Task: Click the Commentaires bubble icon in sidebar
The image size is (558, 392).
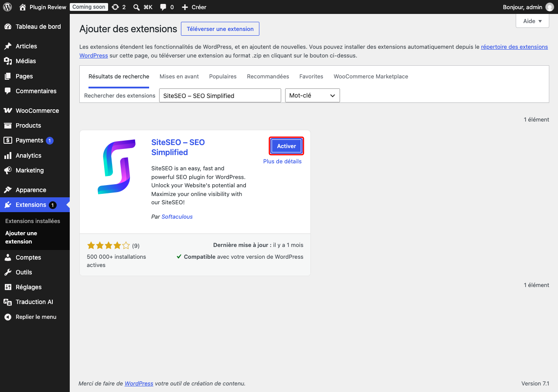Action: [x=8, y=91]
